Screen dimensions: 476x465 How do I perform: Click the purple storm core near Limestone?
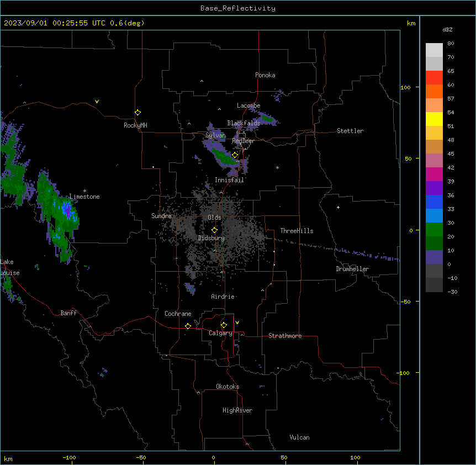67,210
